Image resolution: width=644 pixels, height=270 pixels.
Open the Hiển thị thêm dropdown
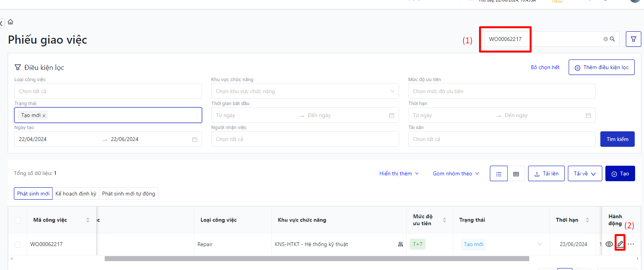tap(399, 174)
